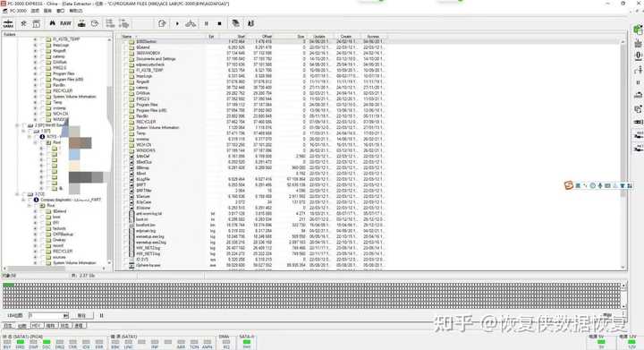644x350 pixels.
Task: Click the wrench utilities toolbar icon
Action: (23, 23)
